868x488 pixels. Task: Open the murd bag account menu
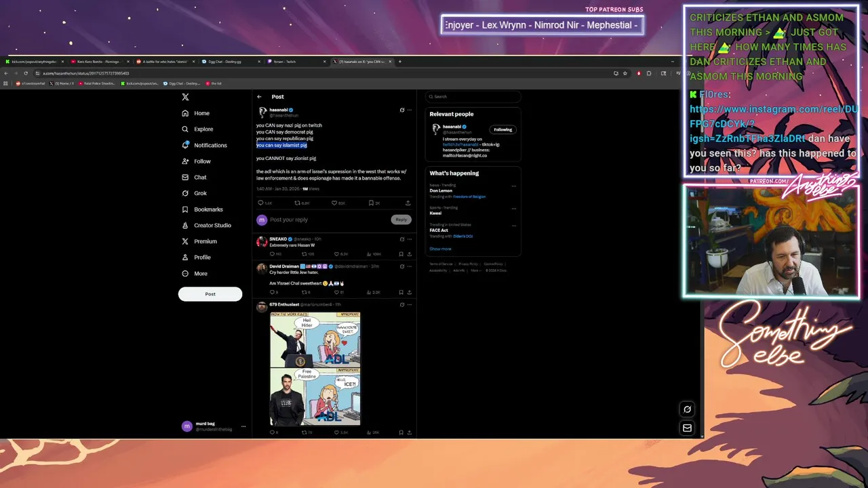coord(214,426)
